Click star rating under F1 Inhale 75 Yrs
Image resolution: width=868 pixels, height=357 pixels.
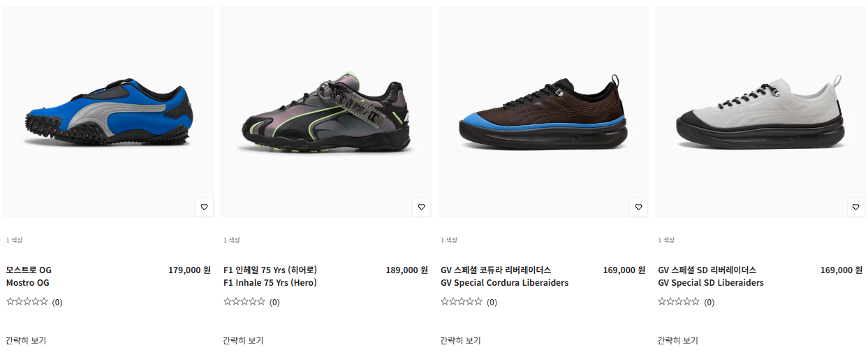coord(244,302)
